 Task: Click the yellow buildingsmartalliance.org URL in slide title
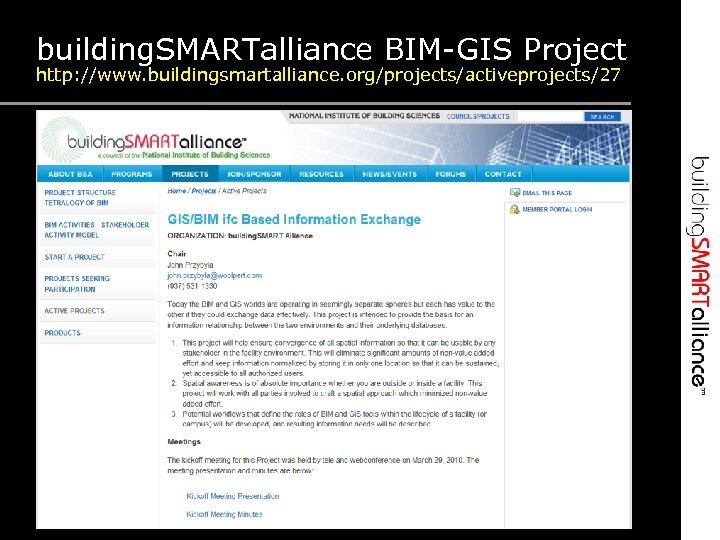pos(328,74)
